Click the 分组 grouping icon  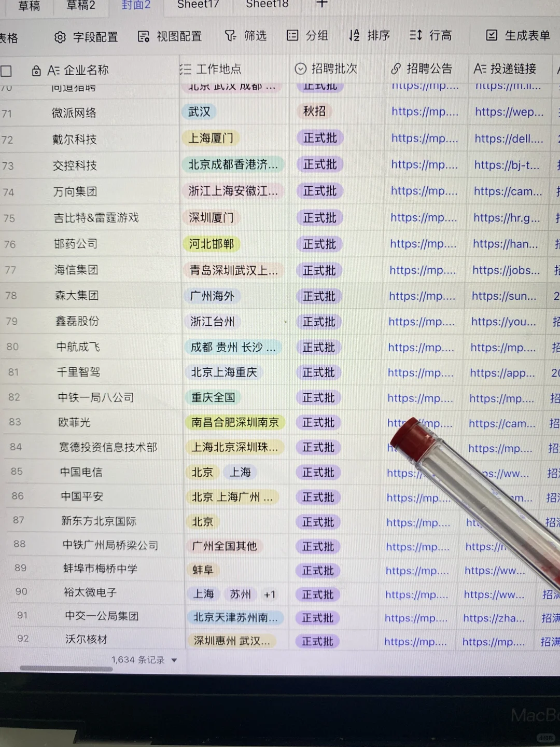tap(292, 35)
